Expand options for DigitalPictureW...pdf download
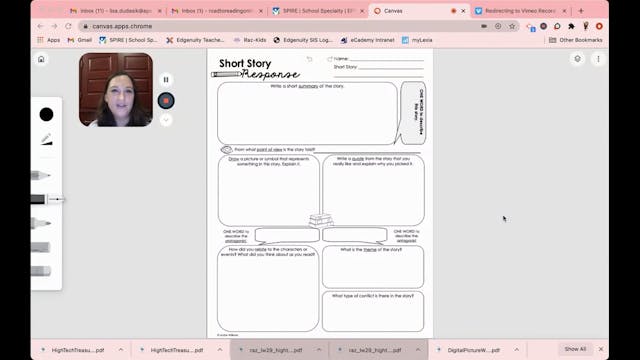The image size is (640, 360). [516, 350]
